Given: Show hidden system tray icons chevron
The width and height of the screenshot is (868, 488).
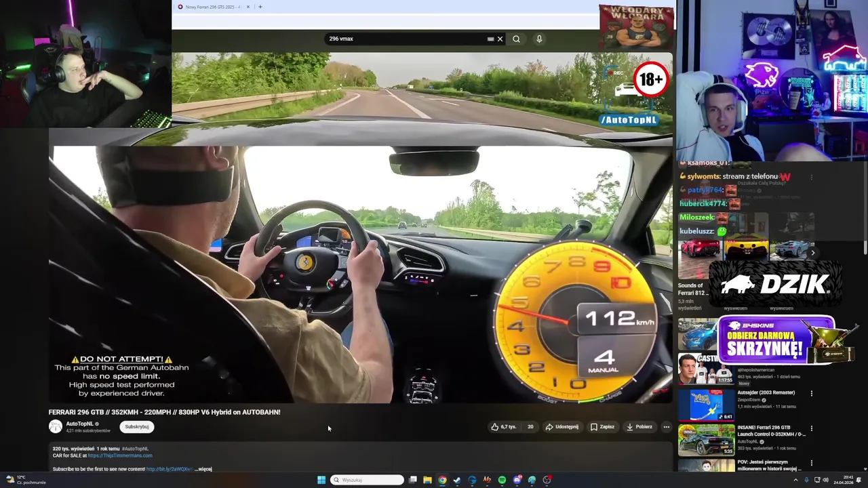Looking at the screenshot, I should [x=796, y=480].
